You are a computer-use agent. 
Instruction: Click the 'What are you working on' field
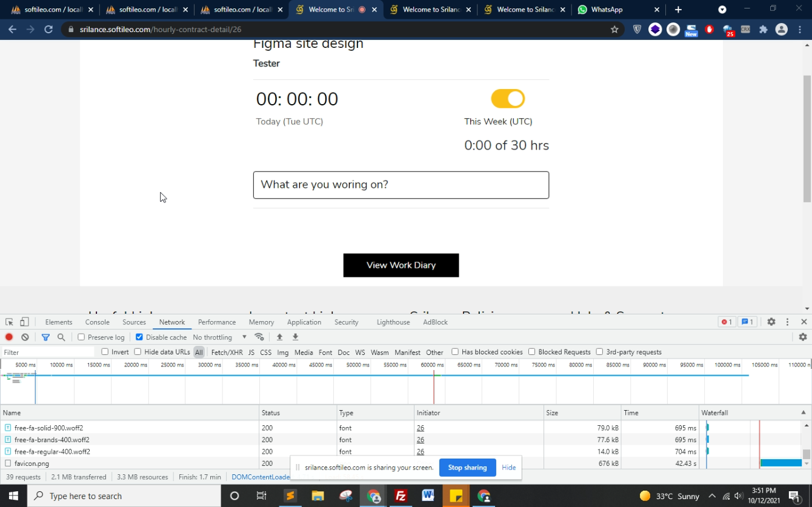(x=401, y=185)
